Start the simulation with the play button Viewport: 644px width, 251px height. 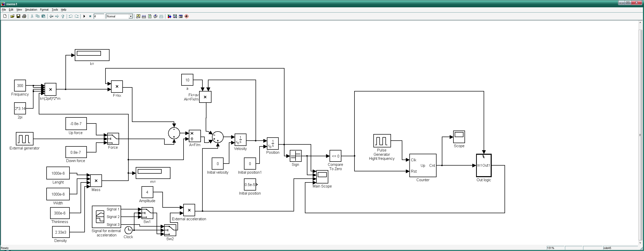[x=84, y=16]
